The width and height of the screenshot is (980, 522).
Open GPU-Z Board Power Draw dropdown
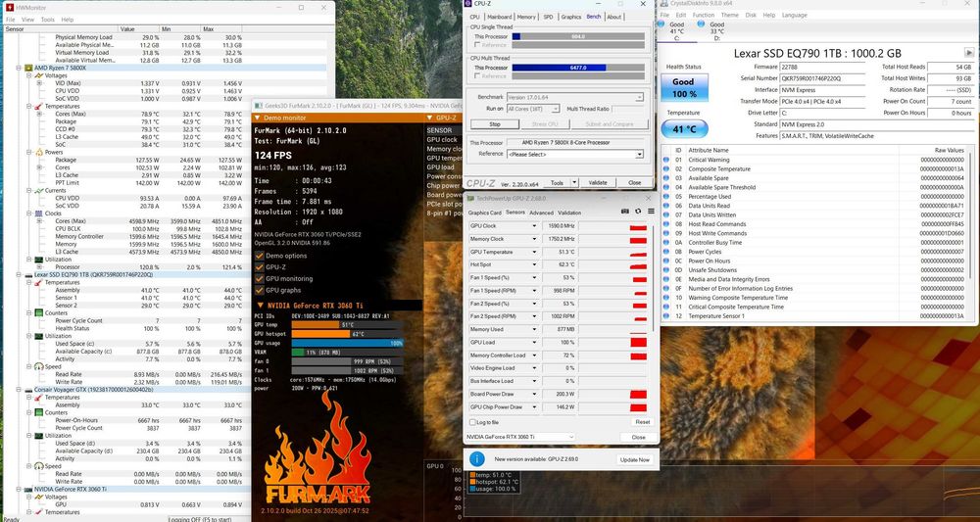(534, 394)
